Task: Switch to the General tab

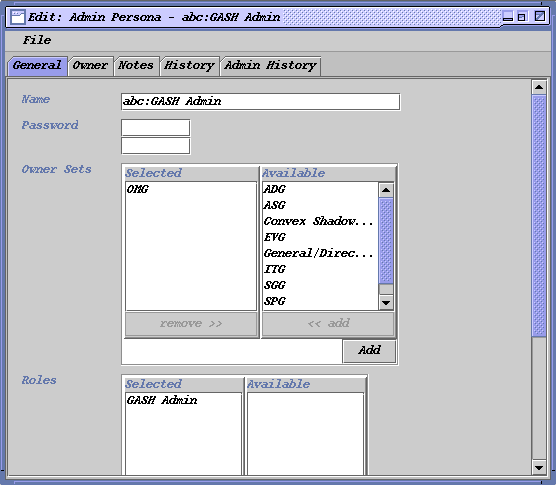Action: point(37,66)
